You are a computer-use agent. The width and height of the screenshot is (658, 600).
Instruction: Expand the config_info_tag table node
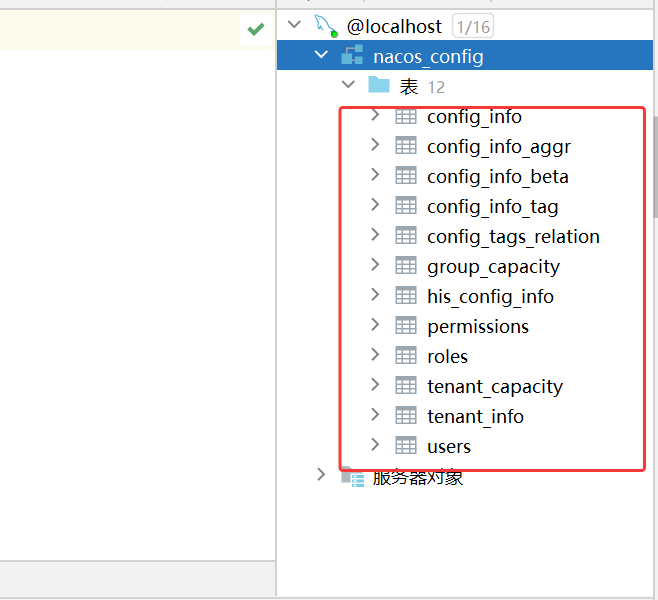[375, 205]
